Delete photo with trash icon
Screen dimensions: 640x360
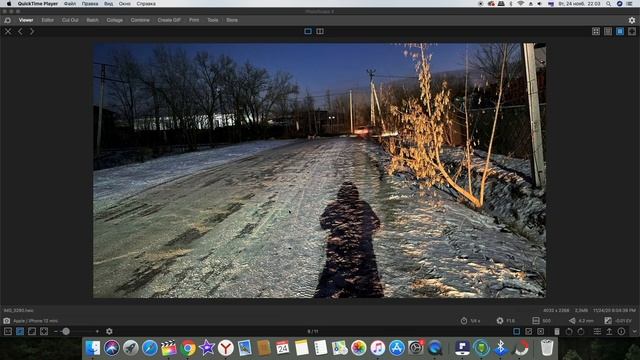pyautogui.click(x=557, y=331)
